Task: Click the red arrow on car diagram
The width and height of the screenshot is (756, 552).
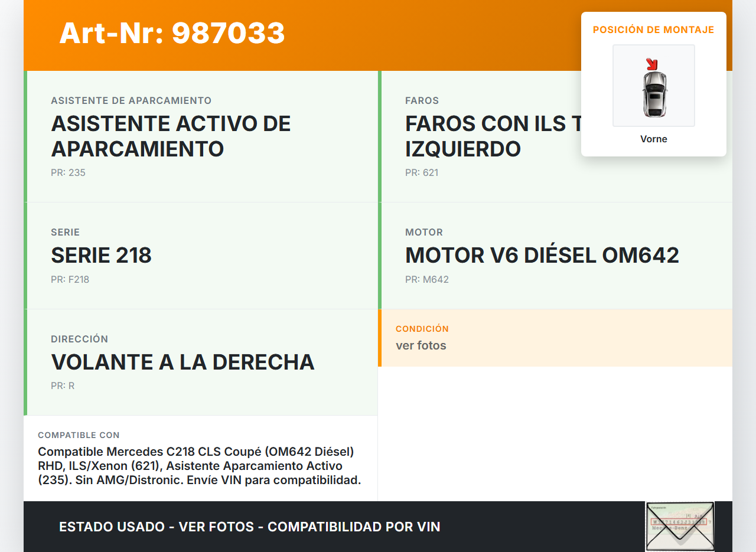Action: click(651, 64)
